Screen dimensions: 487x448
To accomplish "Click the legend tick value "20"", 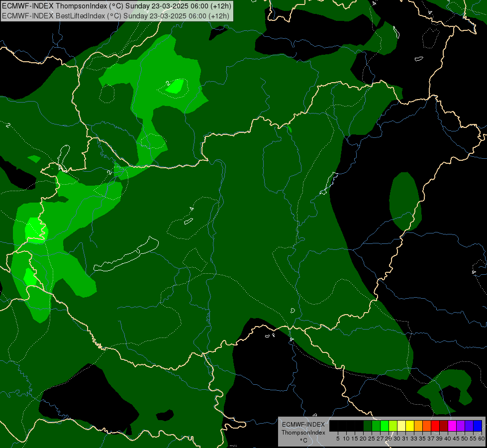I will point(363,439).
